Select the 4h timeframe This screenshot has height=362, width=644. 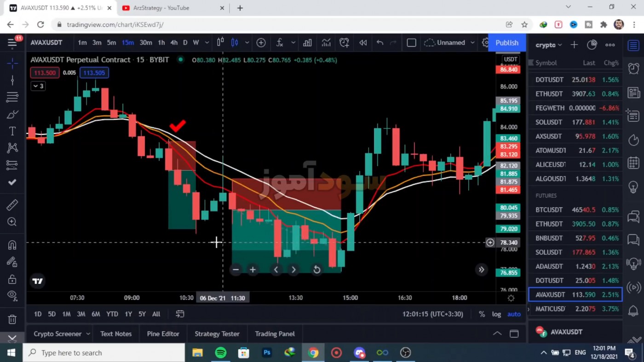click(174, 43)
